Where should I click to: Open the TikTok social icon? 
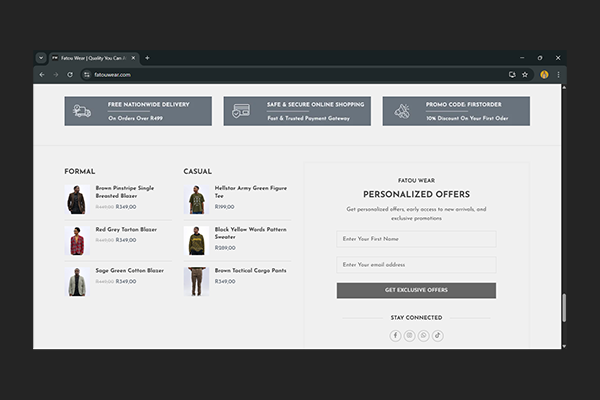(x=437, y=335)
